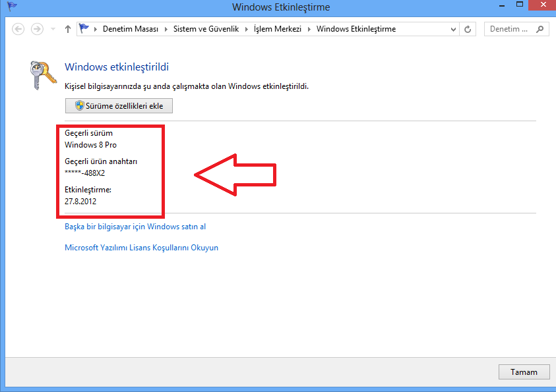Go to Sistem ve Güvenlik breadcrumb
The width and height of the screenshot is (556, 392).
206,29
